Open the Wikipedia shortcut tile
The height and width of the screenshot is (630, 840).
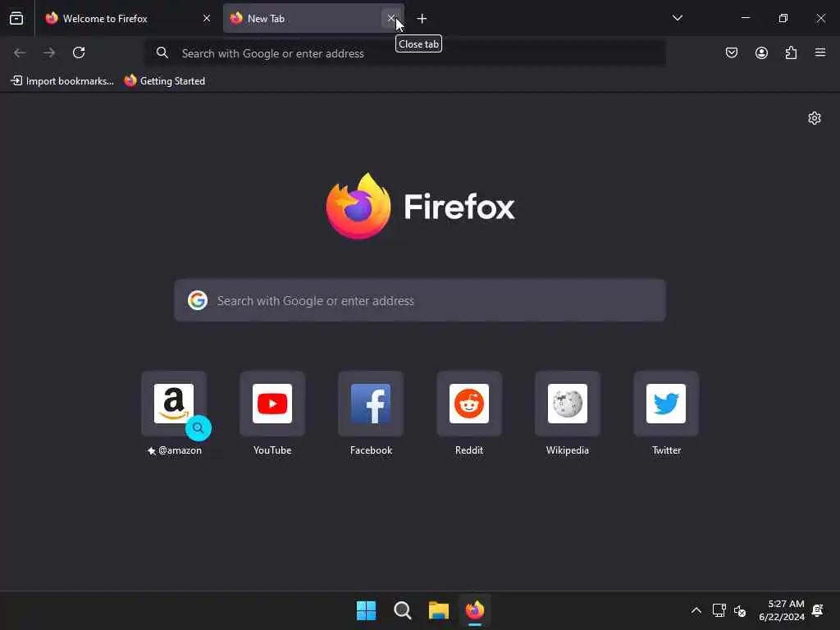point(568,404)
